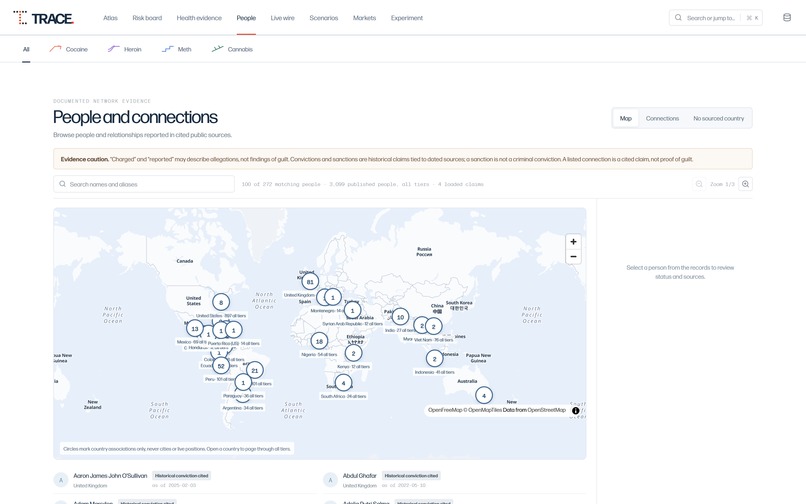Viewport: 806px width, 504px height.
Task: Open the Scenarios nav item
Action: (x=324, y=18)
